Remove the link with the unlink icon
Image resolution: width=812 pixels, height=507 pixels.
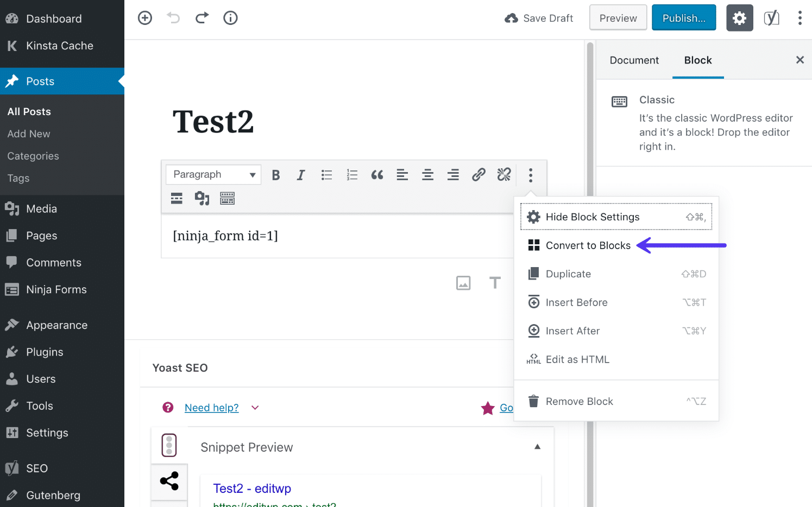[x=503, y=175]
